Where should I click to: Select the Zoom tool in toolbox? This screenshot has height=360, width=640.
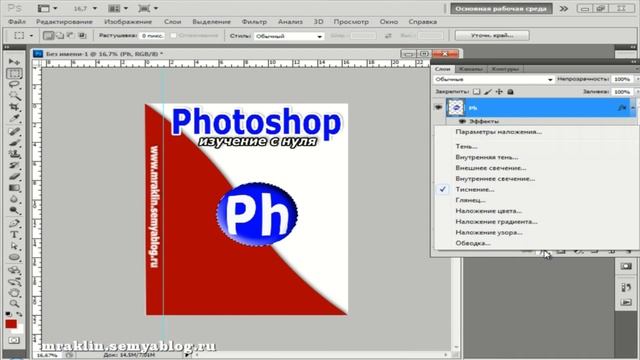click(x=14, y=304)
